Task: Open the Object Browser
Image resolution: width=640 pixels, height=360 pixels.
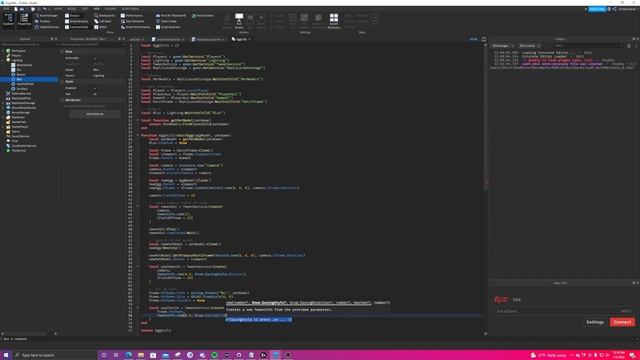Action: 47,27
